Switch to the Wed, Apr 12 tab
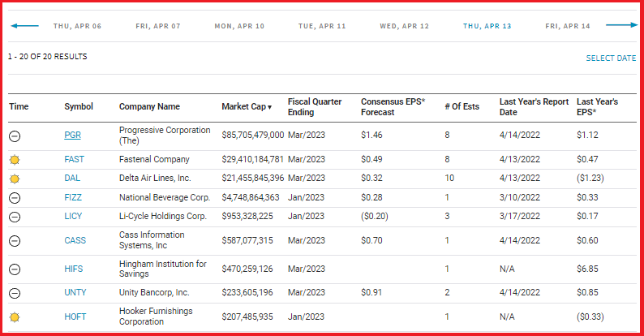This screenshot has height=336, width=644. click(404, 26)
